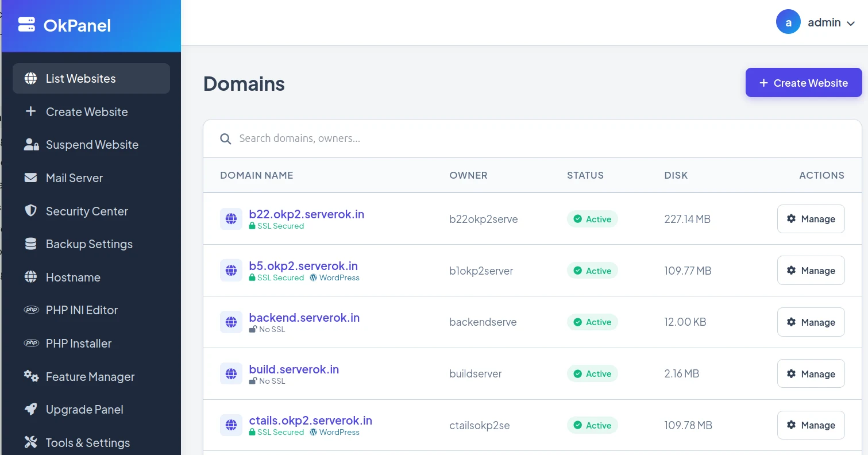Screen dimensions: 868x455
Task: Click the globe icon beside Hostname
Action: click(30, 277)
